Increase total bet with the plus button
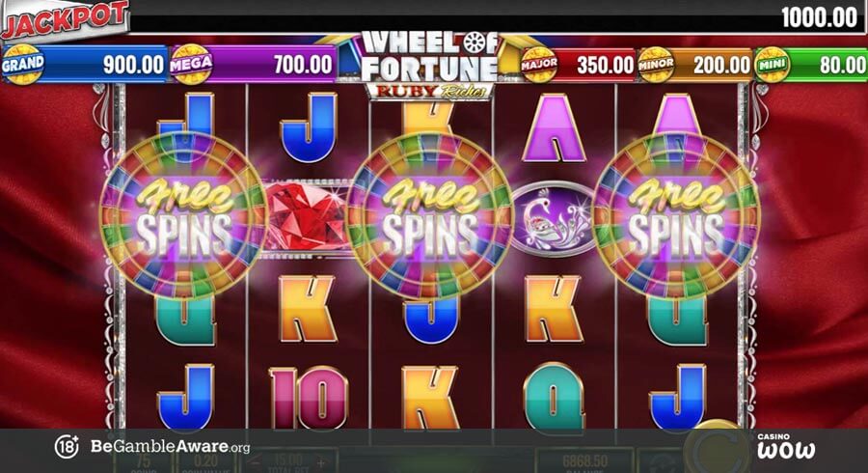This screenshot has height=473, width=868. [320, 463]
